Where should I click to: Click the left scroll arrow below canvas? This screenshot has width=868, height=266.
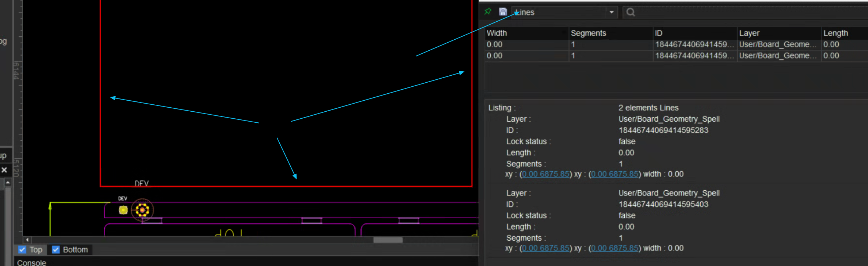(x=27, y=240)
